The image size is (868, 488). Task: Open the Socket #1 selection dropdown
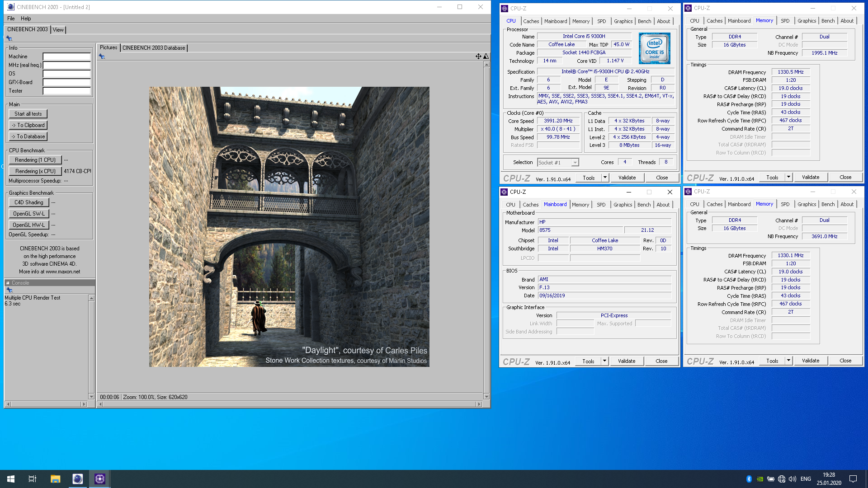(558, 163)
